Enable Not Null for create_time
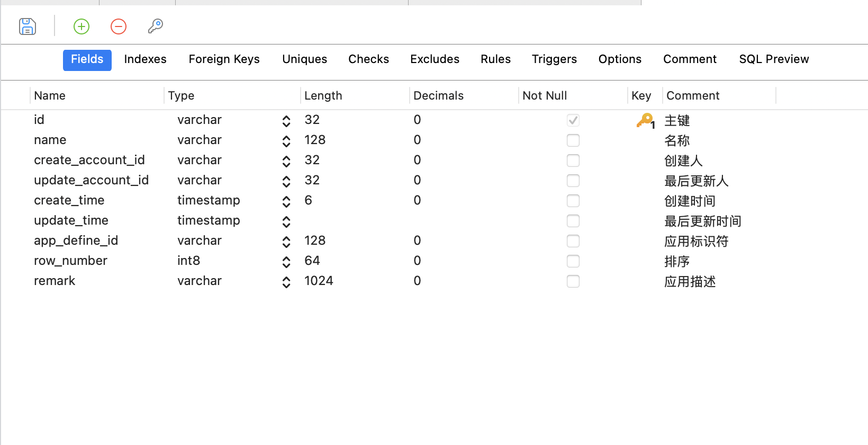Viewport: 868px width, 445px height. click(573, 201)
